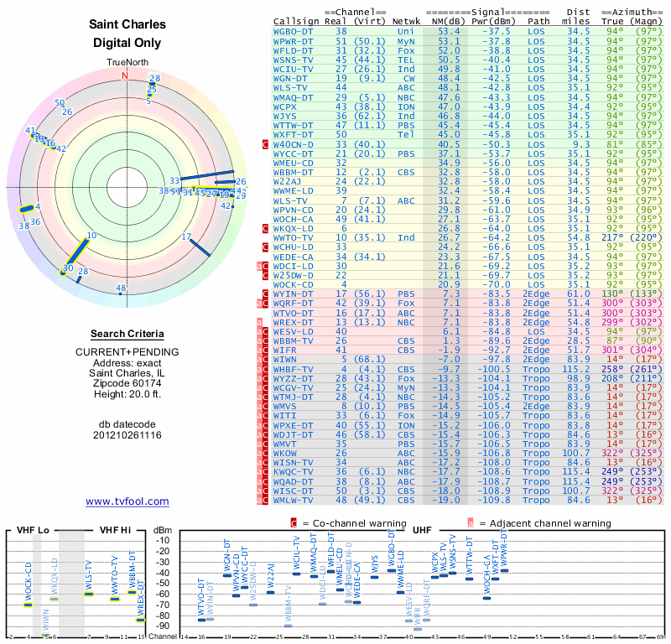
Task: Click the adjacent channel legend icon
Action: pos(471,523)
